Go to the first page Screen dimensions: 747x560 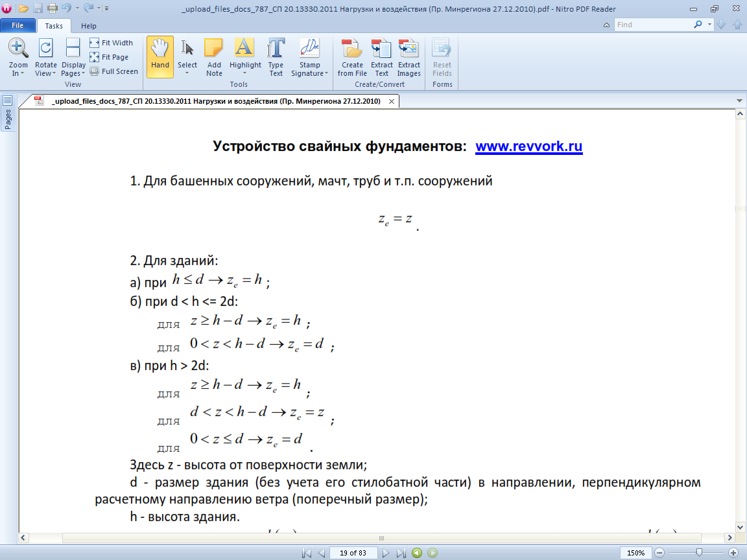307,553
